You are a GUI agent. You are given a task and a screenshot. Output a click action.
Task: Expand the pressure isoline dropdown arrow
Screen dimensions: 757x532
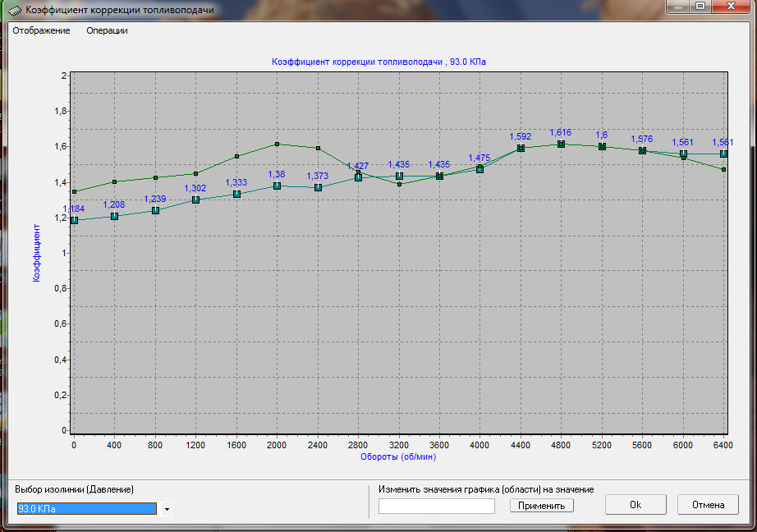(167, 509)
